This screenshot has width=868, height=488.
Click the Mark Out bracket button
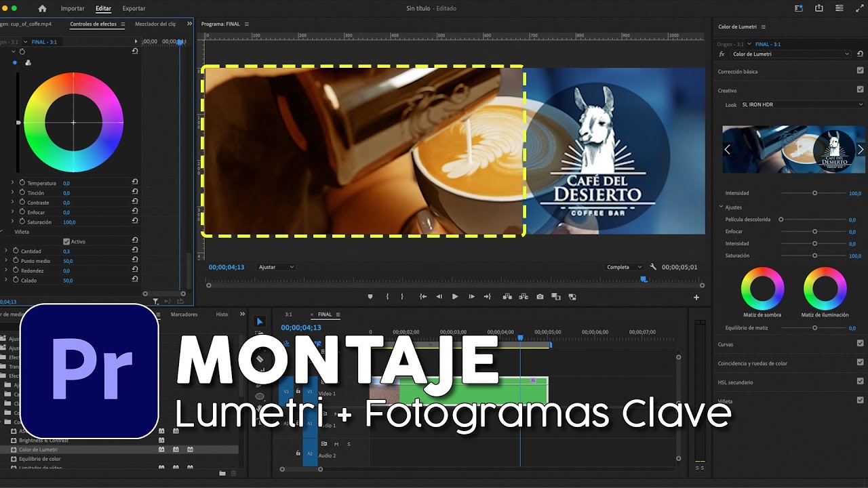click(x=402, y=296)
